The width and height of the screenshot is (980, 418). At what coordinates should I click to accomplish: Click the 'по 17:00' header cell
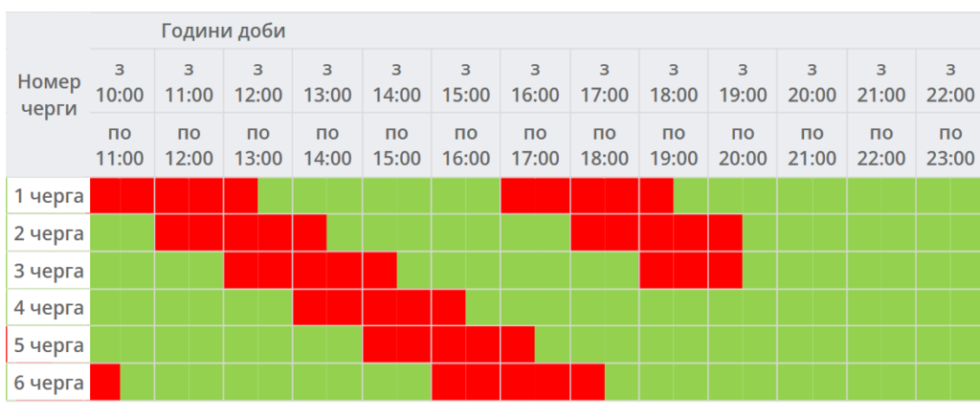tap(535, 145)
